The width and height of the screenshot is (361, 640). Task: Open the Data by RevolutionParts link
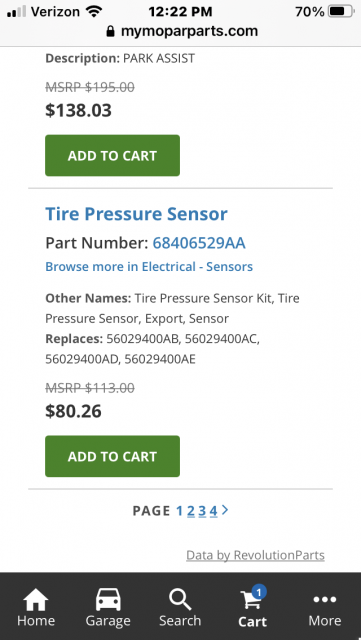coord(255,555)
